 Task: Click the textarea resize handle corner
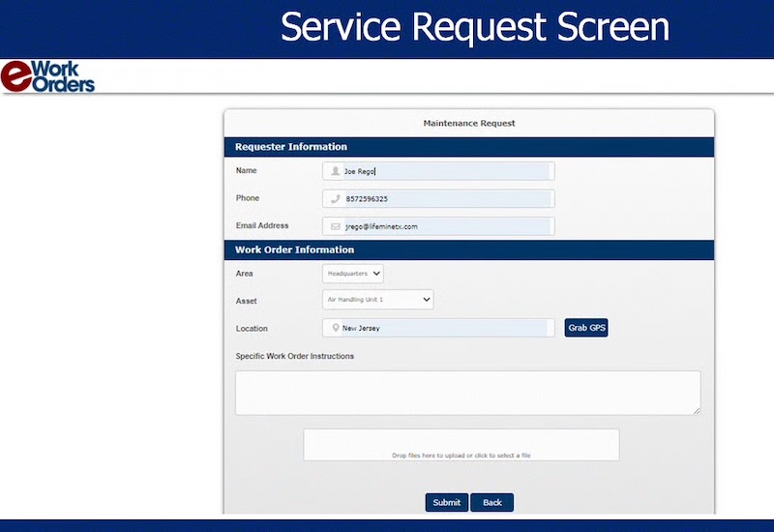click(x=697, y=410)
